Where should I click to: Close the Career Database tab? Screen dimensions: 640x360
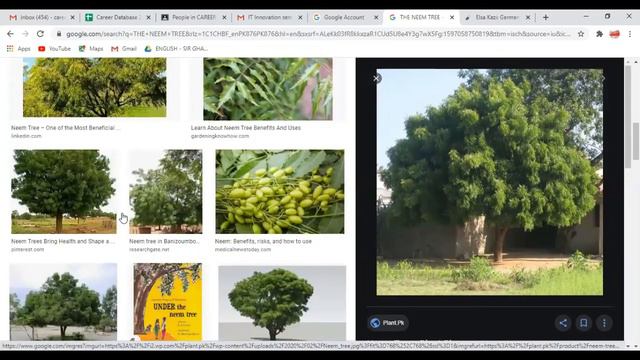pos(149,18)
